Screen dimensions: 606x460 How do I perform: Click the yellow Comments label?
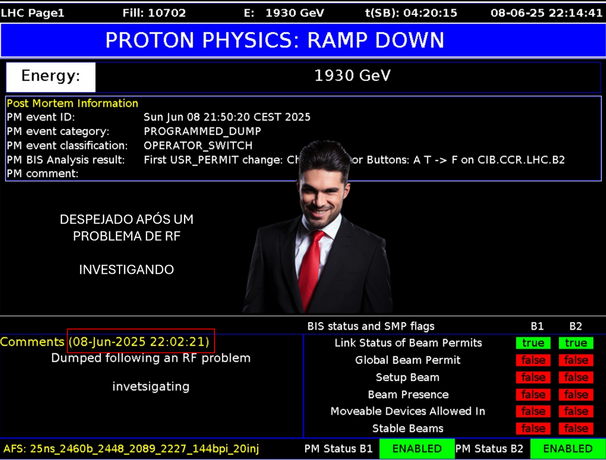click(32, 342)
